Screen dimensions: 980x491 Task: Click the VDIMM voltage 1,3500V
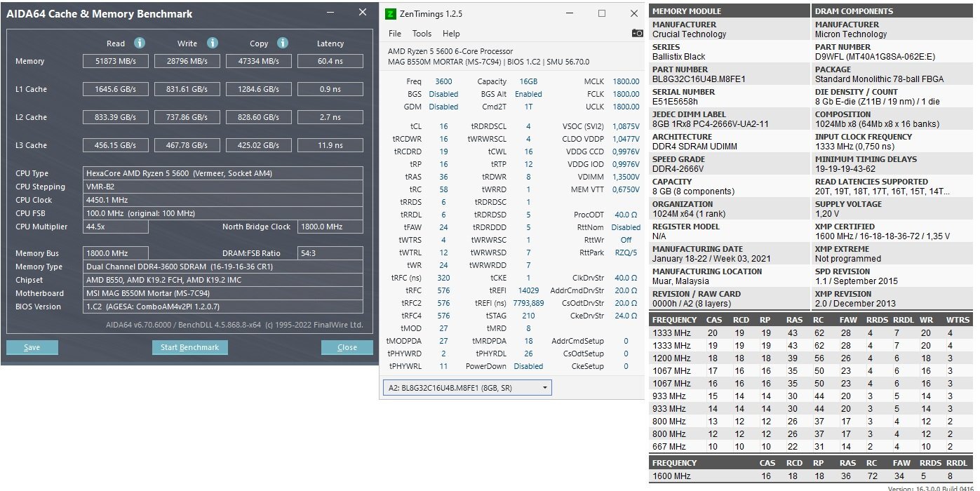[626, 177]
